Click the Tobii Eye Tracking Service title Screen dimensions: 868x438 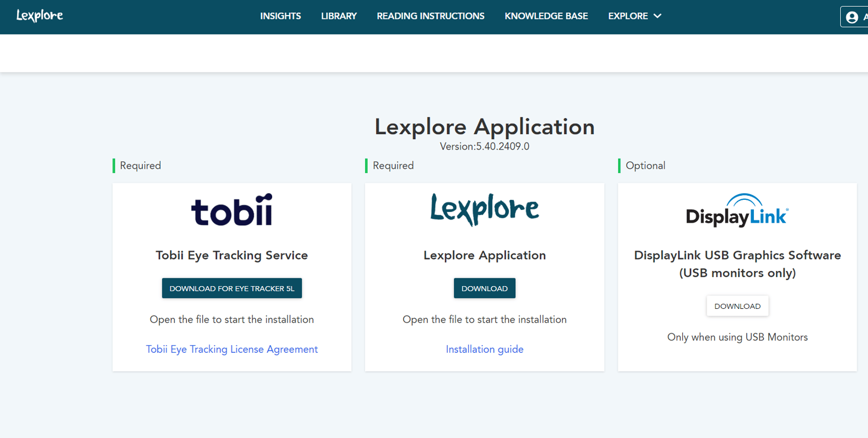point(231,255)
